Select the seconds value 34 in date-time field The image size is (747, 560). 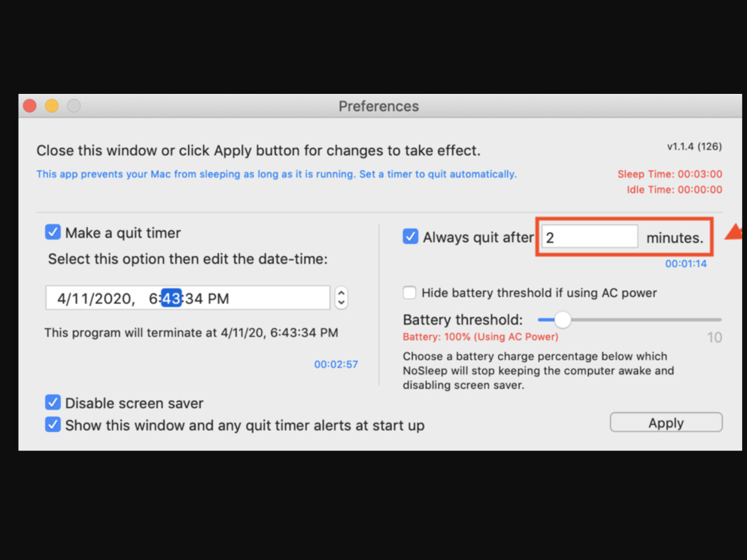[x=194, y=298]
